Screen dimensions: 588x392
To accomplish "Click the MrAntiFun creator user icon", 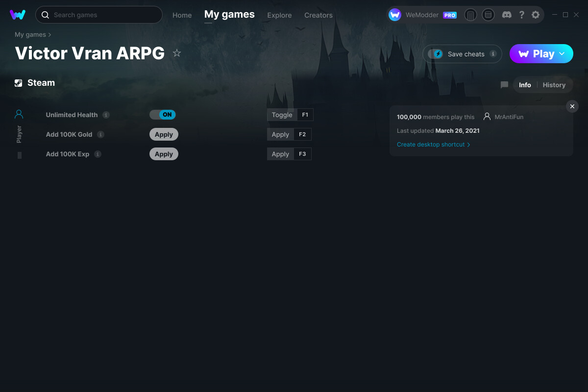I will pyautogui.click(x=487, y=117).
